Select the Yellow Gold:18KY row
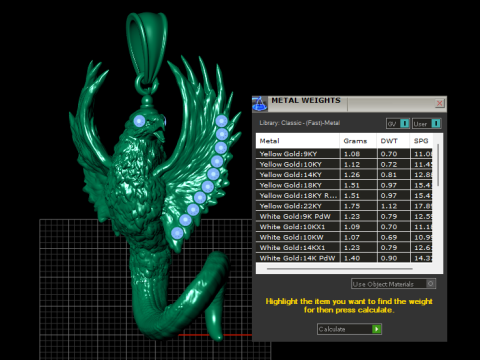This screenshot has height=360, width=480. pos(344,185)
